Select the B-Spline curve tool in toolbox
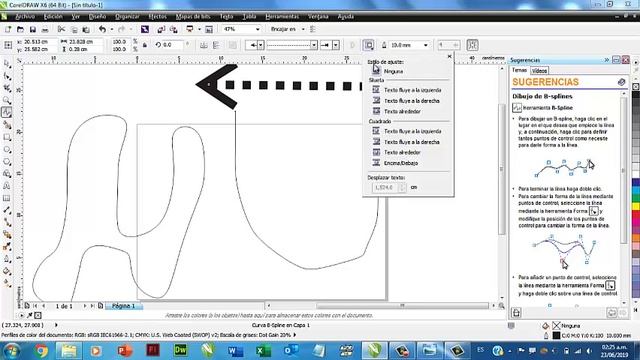 click(x=7, y=112)
